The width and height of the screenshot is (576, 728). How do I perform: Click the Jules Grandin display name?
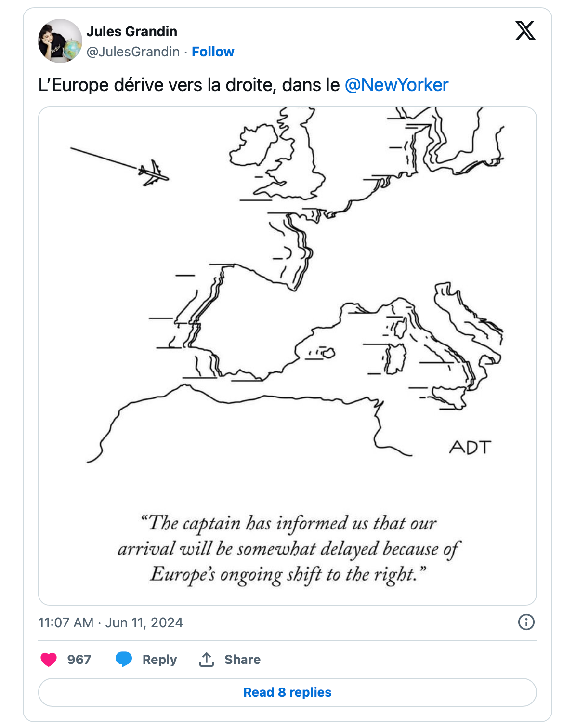click(132, 31)
